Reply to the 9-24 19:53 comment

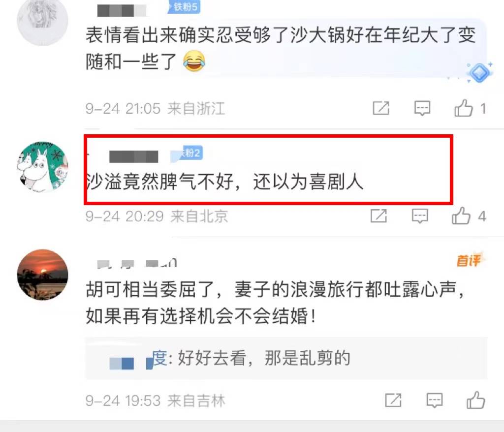(x=434, y=400)
